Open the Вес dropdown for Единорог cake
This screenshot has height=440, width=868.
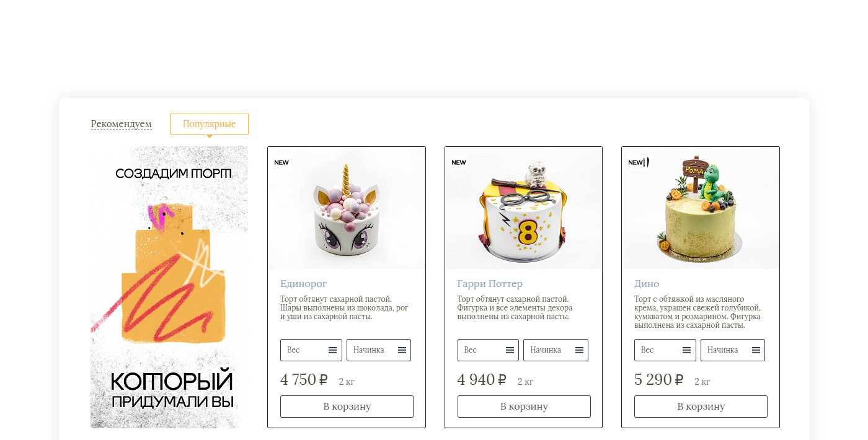(x=311, y=350)
